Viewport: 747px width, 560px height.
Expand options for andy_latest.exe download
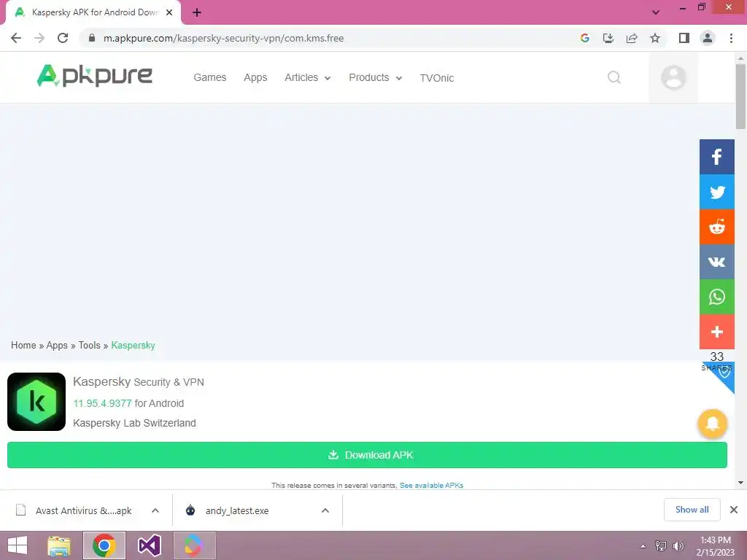point(325,510)
